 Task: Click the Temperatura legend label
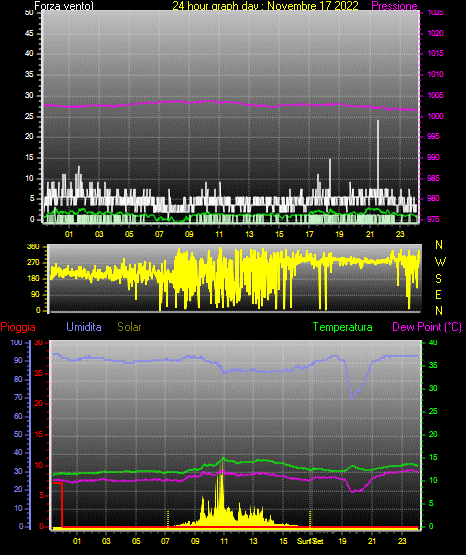343,327
